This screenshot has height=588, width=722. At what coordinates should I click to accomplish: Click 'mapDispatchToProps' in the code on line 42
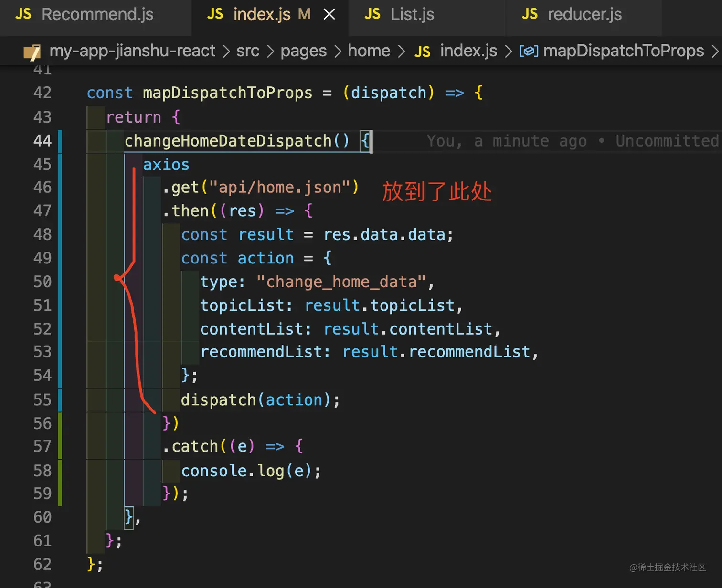pos(228,93)
